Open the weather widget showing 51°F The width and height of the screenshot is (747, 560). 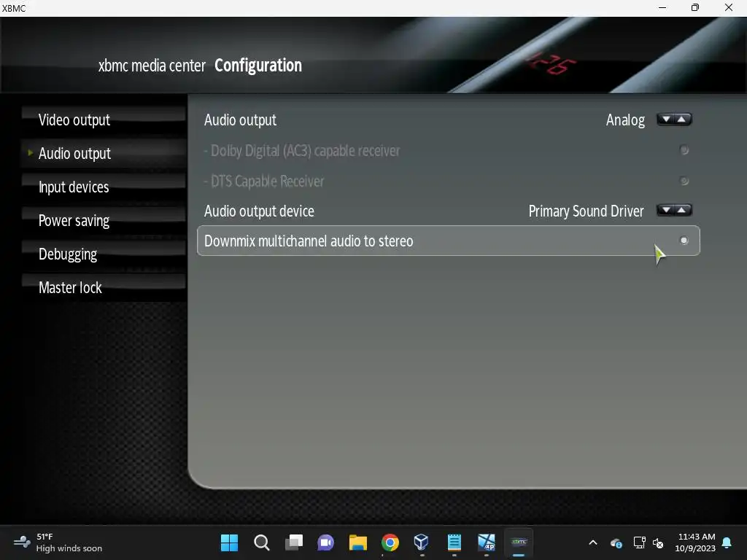tap(58, 542)
